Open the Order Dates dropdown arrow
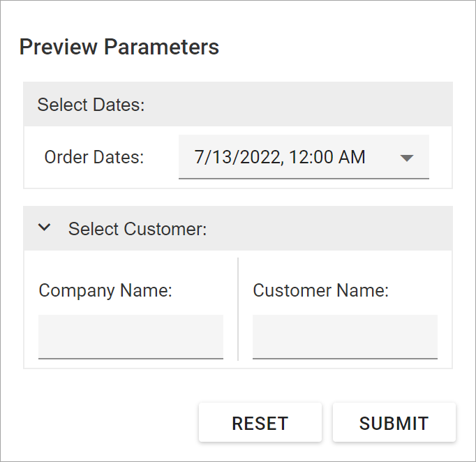476x462 pixels. tap(408, 158)
